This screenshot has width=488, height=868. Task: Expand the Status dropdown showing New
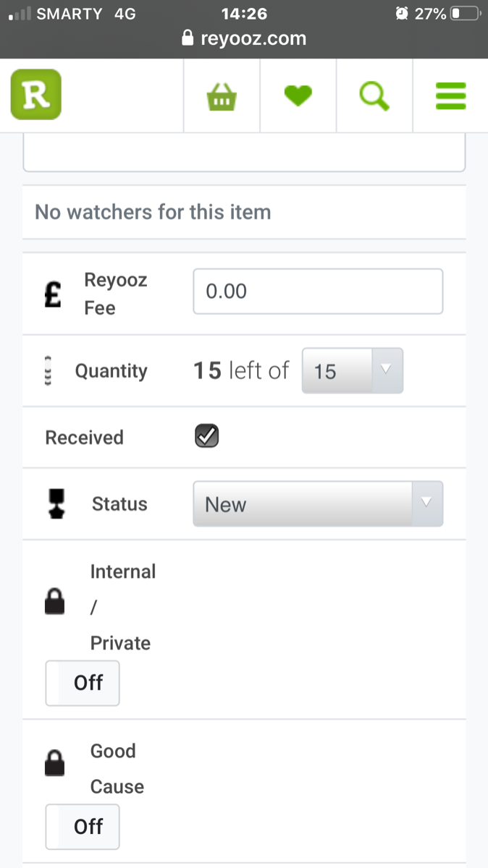[317, 504]
